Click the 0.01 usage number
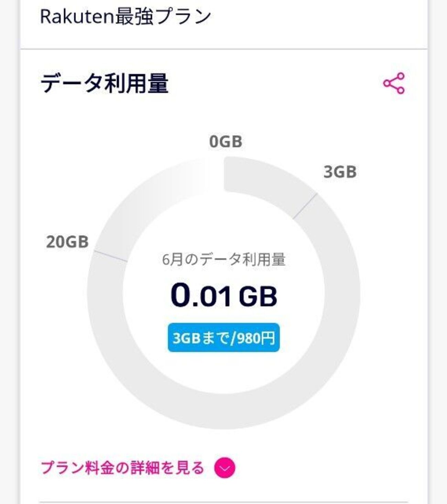447x504 pixels. pyautogui.click(x=201, y=295)
